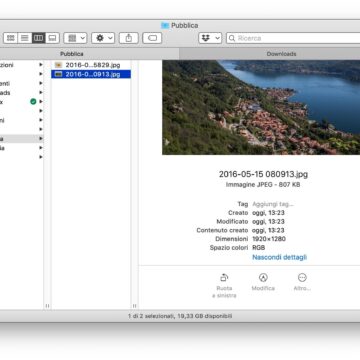Viewport: 360px width, 360px height.
Task: Switch to list view
Action: (x=25, y=38)
